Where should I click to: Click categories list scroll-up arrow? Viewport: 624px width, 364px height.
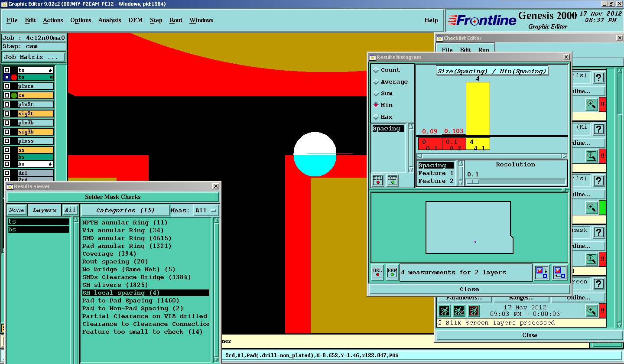pyautogui.click(x=216, y=221)
